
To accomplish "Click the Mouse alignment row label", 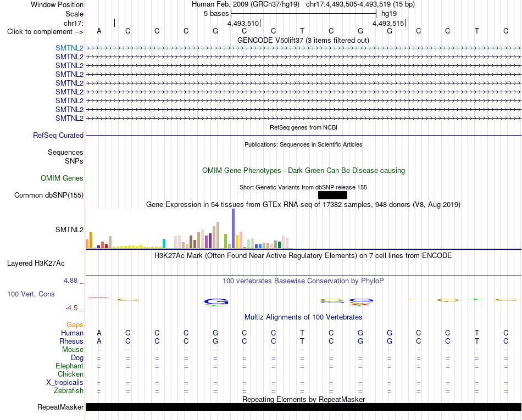I will [x=73, y=350].
